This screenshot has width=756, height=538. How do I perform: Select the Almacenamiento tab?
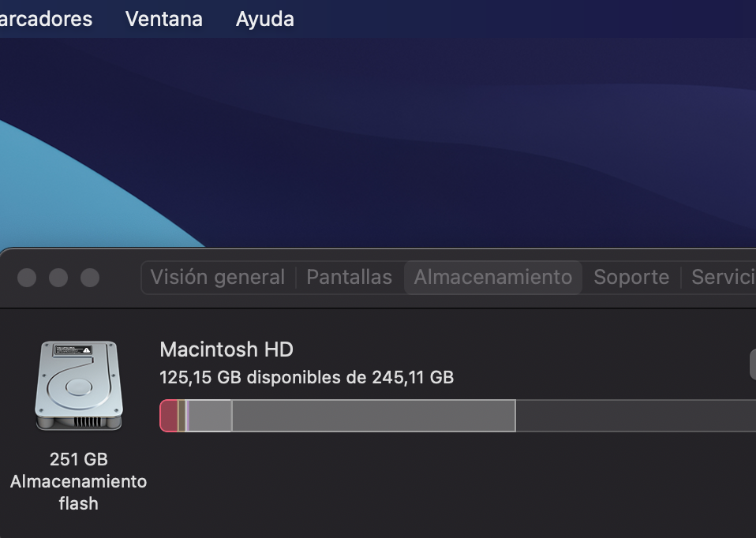pos(493,278)
